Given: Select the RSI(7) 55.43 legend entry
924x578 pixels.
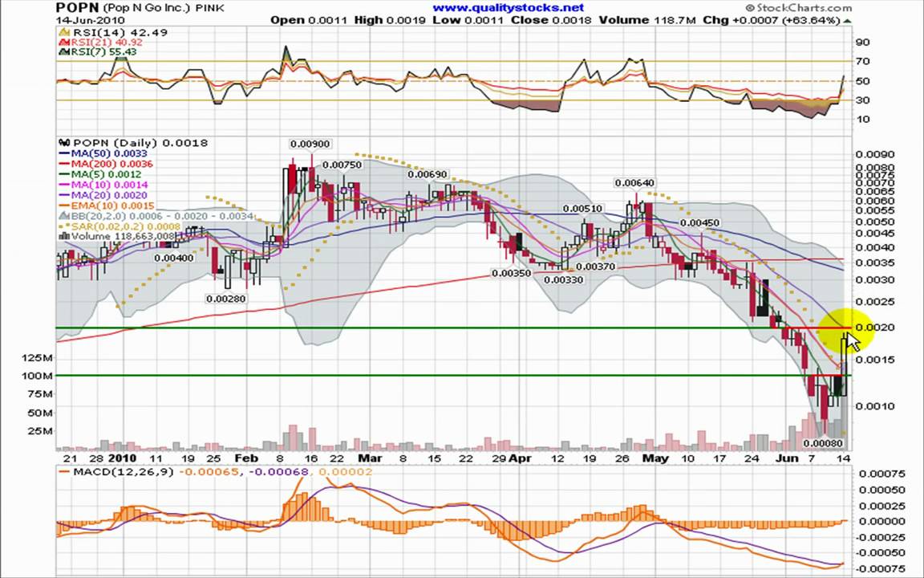Looking at the screenshot, I should 97,52.
